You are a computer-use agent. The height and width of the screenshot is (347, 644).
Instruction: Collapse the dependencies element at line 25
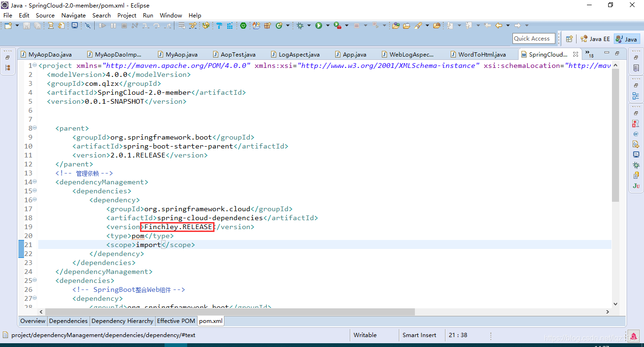(x=35, y=281)
